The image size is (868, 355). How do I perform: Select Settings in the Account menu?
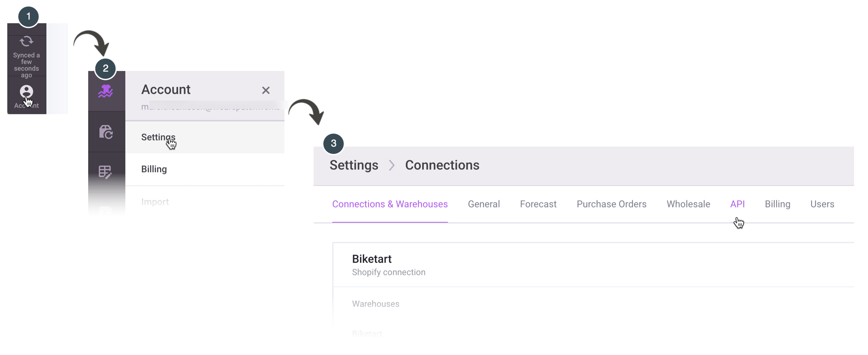pyautogui.click(x=158, y=137)
